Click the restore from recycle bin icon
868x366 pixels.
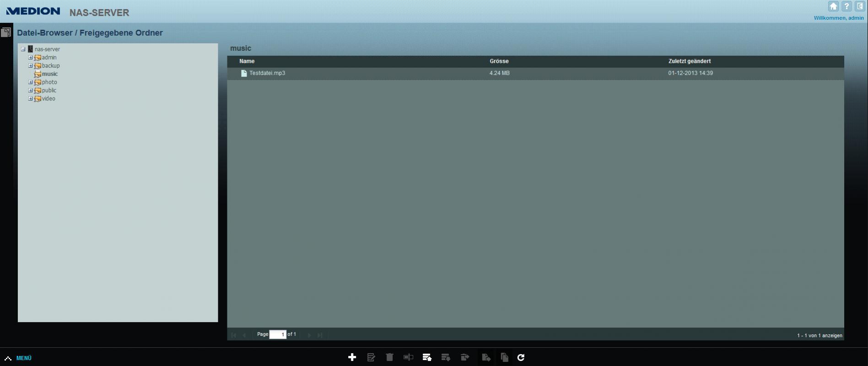(x=465, y=357)
